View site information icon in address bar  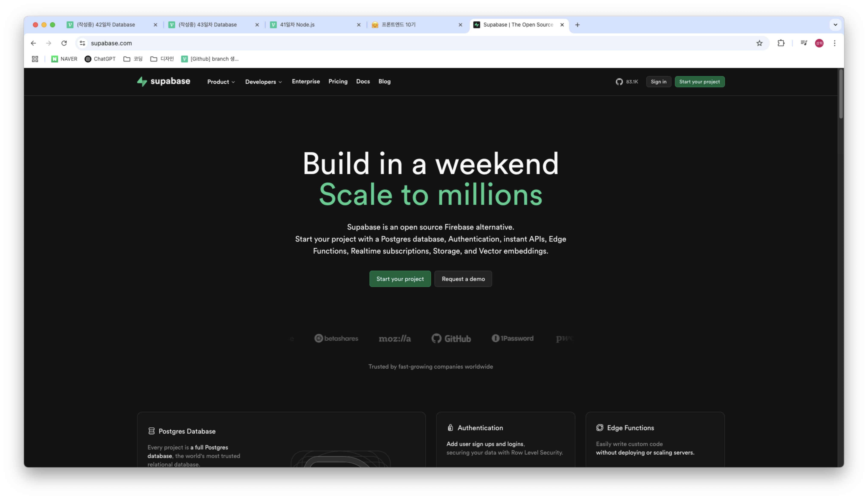point(82,43)
